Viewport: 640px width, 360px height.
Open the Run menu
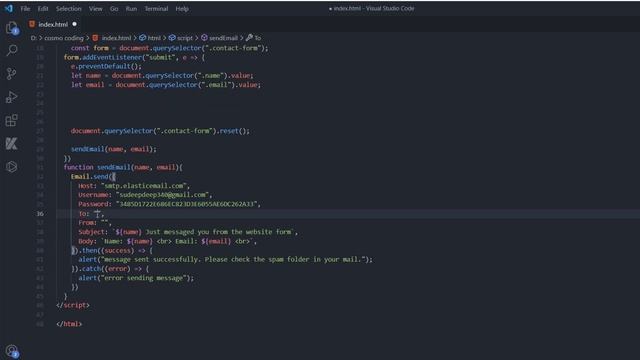(131, 9)
